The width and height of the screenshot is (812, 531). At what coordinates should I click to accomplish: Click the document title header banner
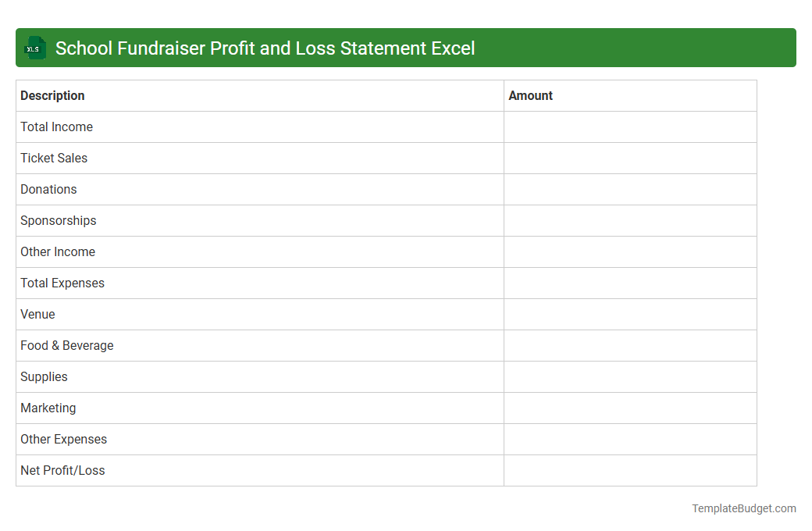[x=406, y=48]
